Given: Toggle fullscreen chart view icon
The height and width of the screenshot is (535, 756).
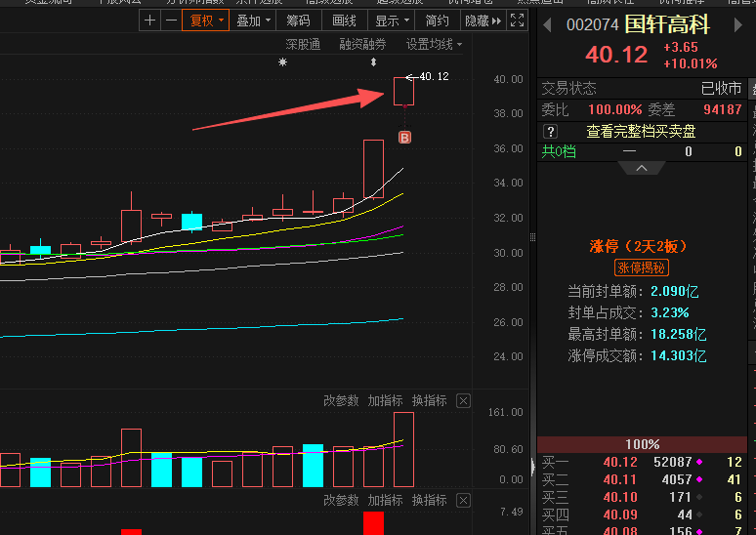Looking at the screenshot, I should click(x=517, y=21).
